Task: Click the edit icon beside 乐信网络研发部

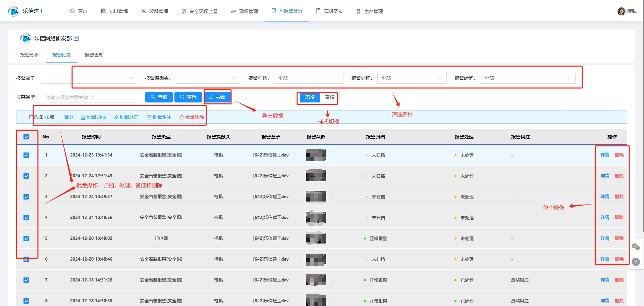Action: pyautogui.click(x=76, y=38)
